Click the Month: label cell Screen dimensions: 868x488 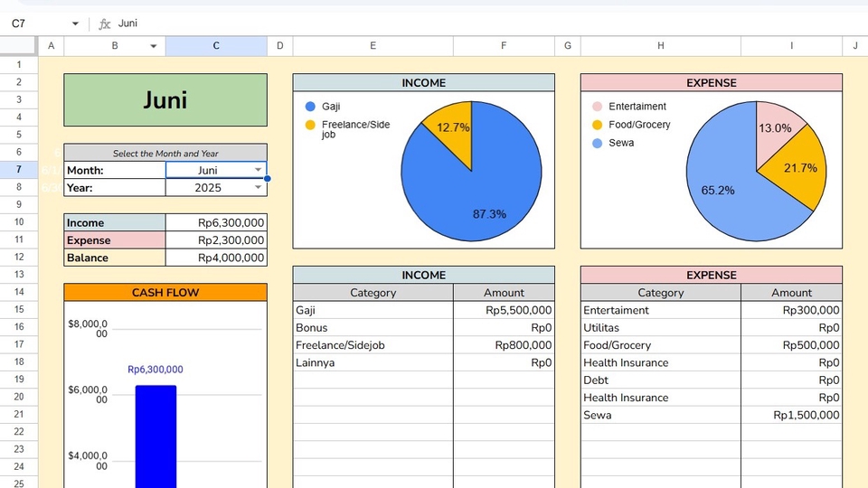(115, 170)
